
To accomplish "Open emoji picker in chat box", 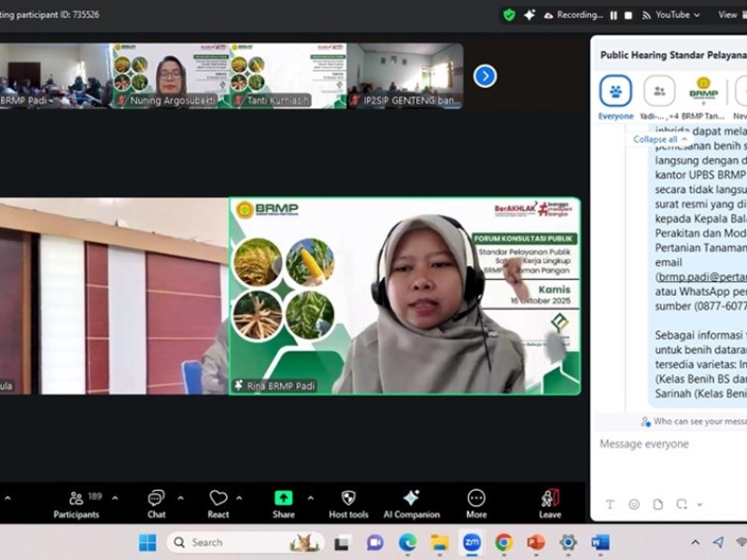I will point(634,504).
